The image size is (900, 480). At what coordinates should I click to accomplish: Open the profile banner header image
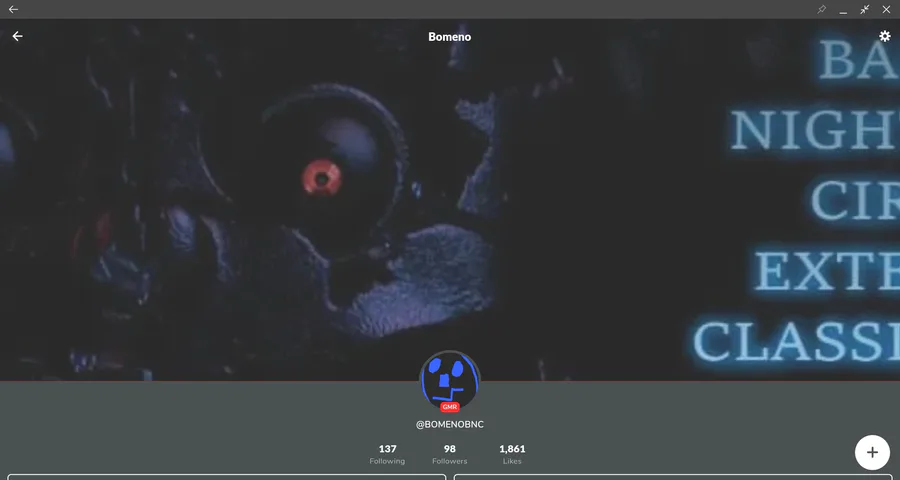pos(450,200)
